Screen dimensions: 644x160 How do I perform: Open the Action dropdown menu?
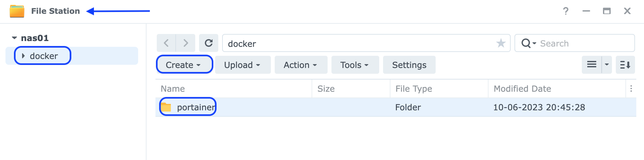tap(301, 65)
